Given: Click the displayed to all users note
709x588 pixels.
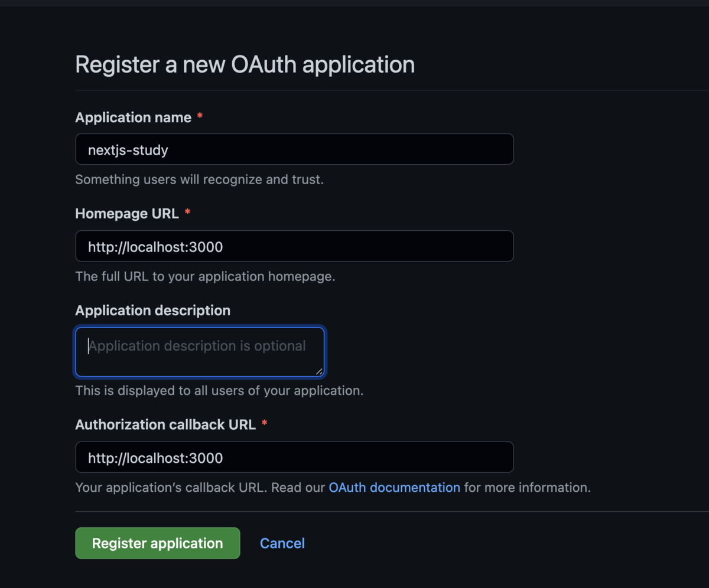Looking at the screenshot, I should click(x=219, y=391).
